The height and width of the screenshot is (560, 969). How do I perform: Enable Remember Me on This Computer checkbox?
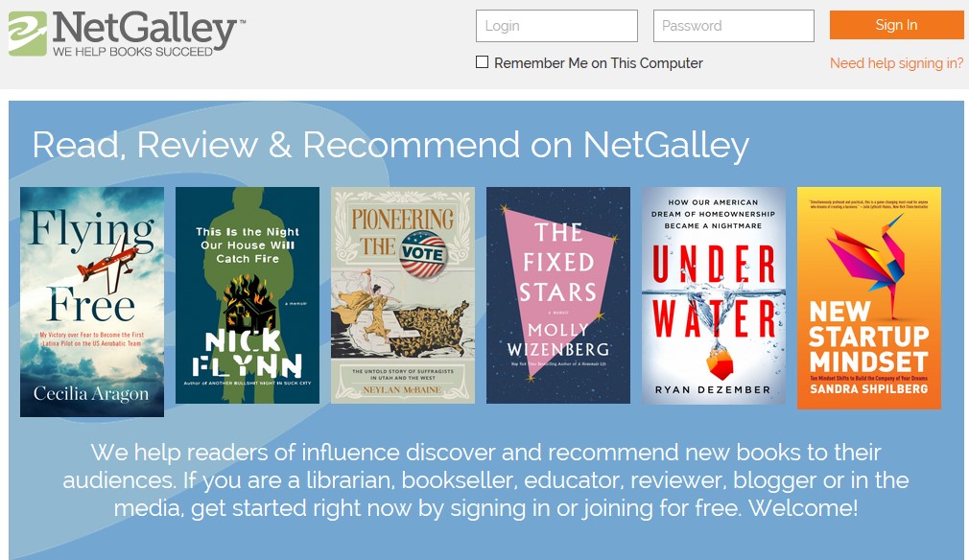click(x=483, y=62)
